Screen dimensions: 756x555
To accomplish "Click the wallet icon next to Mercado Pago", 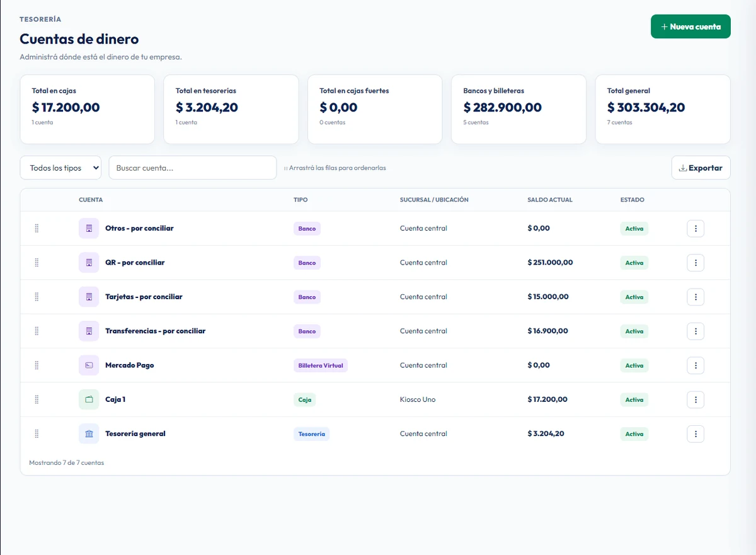I will [89, 365].
